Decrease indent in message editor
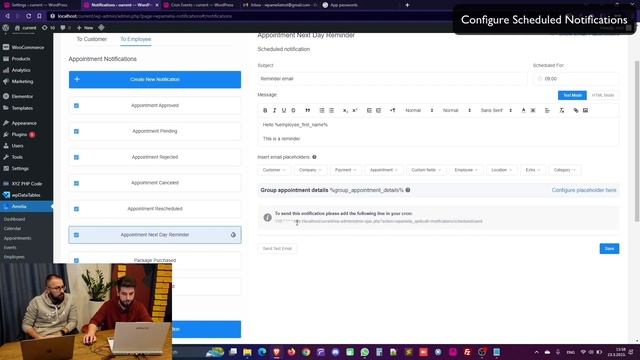Screen dimensions: 640x360 click(369, 110)
